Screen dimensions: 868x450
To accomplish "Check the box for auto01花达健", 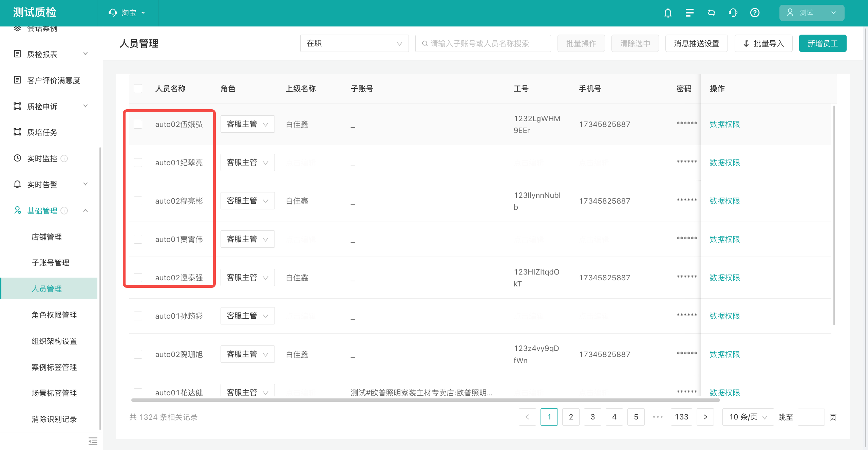I will [138, 392].
